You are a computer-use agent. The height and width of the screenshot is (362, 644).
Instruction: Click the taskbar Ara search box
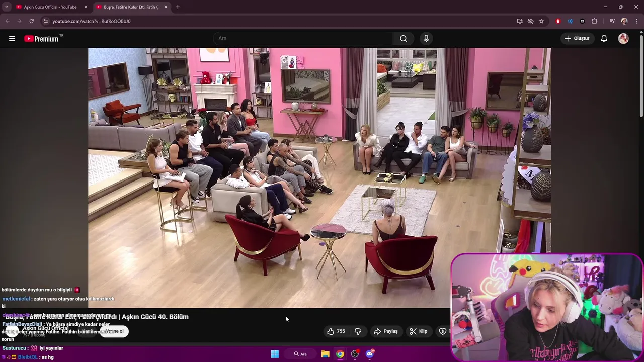(x=300, y=354)
